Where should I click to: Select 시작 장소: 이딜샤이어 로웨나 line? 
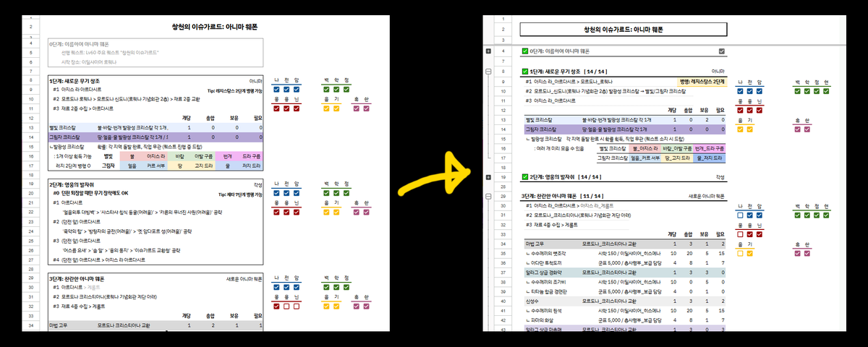point(88,61)
